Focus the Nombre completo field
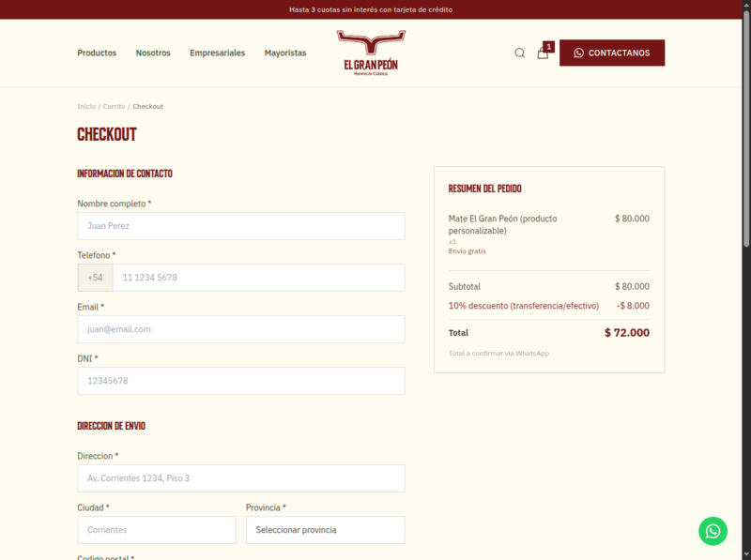 tap(240, 226)
